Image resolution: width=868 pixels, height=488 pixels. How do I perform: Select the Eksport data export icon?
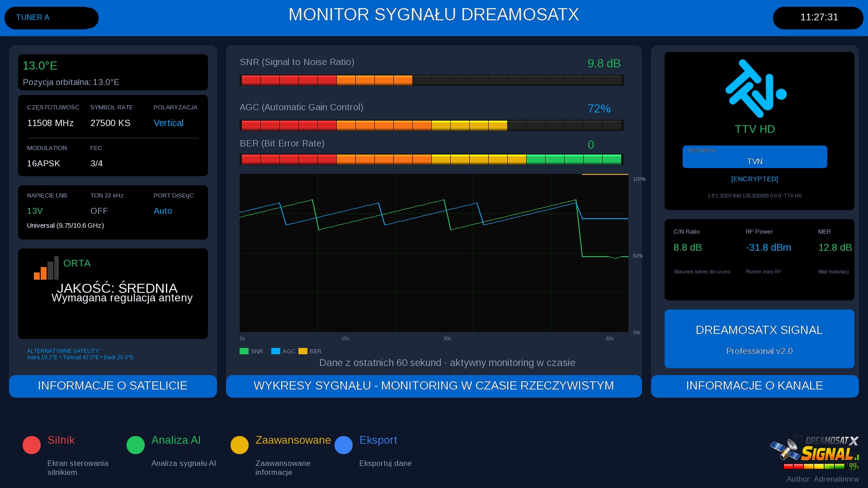coord(344,445)
